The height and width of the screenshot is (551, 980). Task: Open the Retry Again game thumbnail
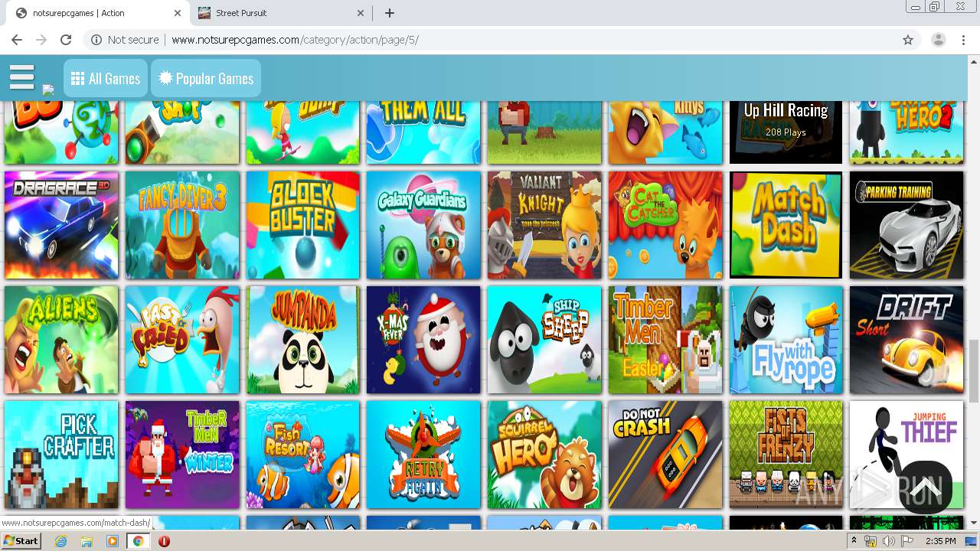click(423, 455)
